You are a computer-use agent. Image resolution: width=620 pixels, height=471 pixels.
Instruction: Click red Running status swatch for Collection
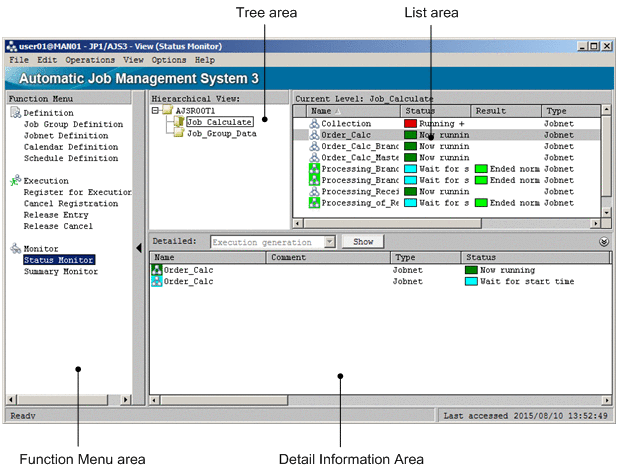click(x=409, y=124)
